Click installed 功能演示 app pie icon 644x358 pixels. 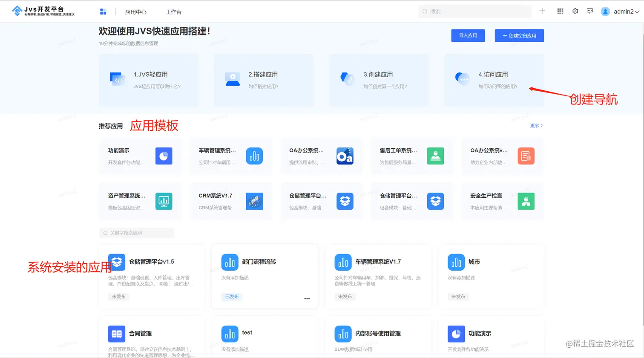coord(456,334)
